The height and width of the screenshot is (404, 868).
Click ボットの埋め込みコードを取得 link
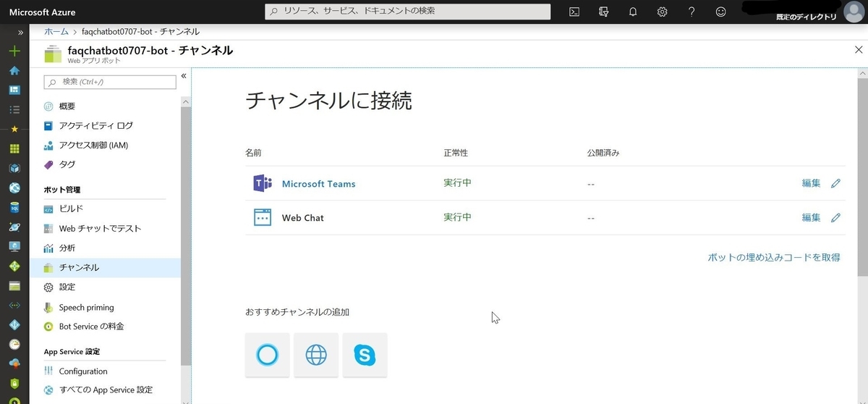(x=773, y=257)
